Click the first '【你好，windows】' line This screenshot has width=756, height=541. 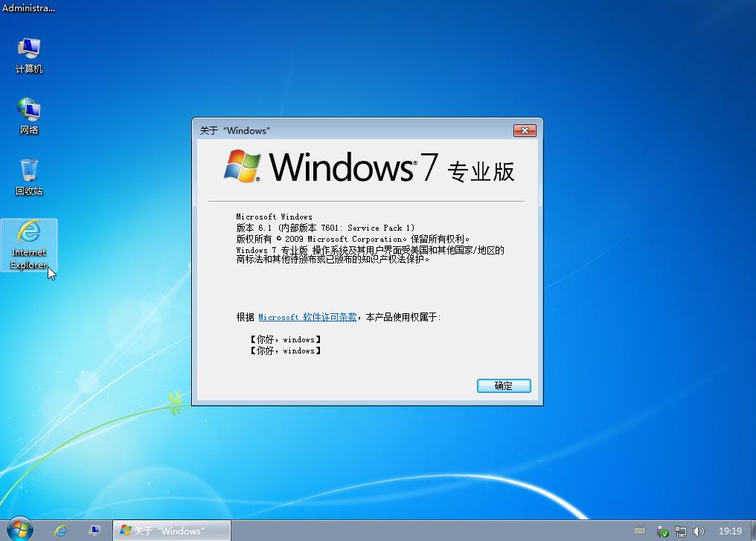[x=285, y=339]
